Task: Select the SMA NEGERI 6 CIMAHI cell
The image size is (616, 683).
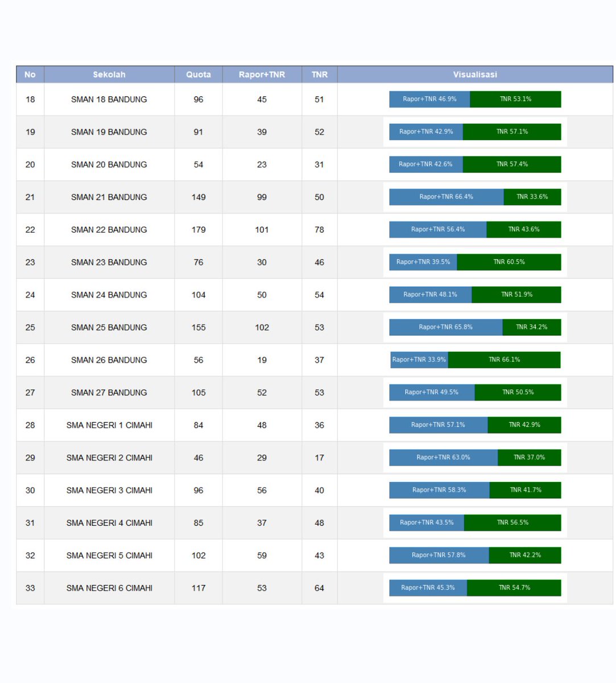Action: (109, 588)
